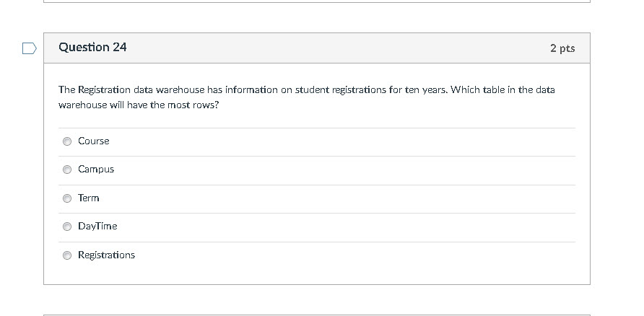
Task: Select the Campus radio button
Action: (67, 170)
